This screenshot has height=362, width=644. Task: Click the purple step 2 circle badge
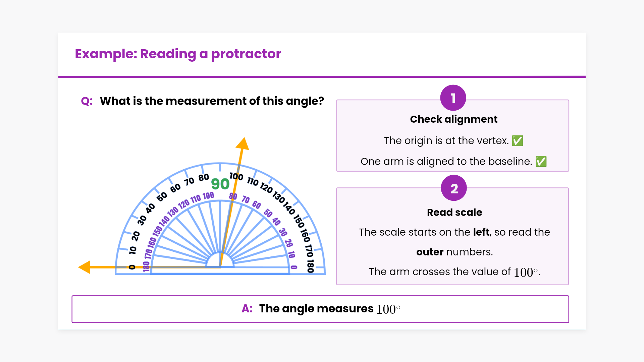[x=454, y=188]
